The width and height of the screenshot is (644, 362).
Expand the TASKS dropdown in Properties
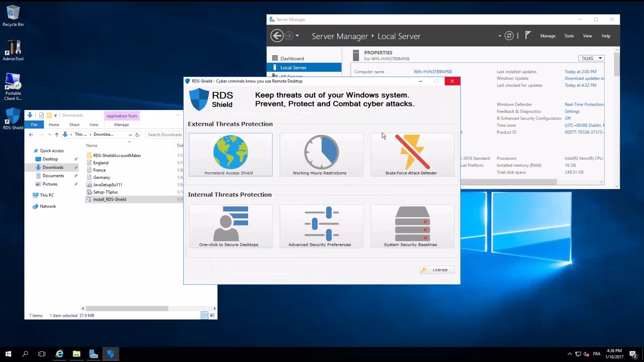click(x=591, y=58)
